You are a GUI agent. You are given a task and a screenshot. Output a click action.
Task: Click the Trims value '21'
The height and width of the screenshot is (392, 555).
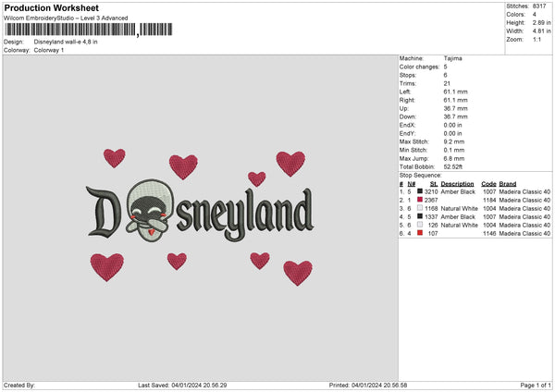click(447, 83)
